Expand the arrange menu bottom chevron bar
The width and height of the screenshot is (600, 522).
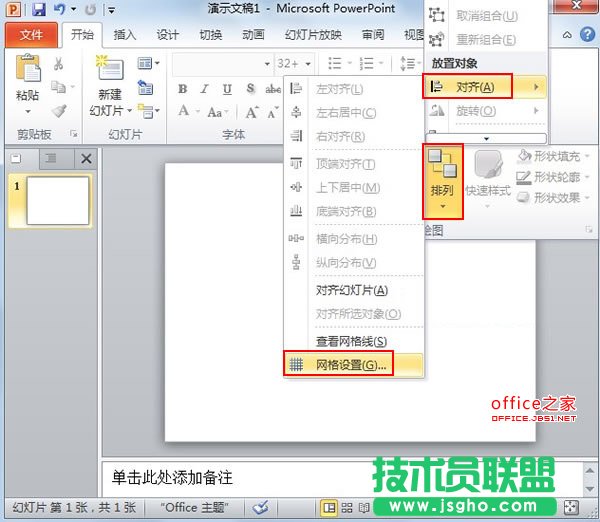tap(486, 138)
